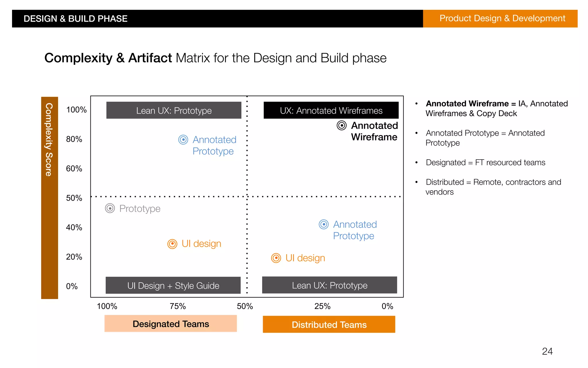Click the grey Prototype text label
This screenshot has height=368, width=588.
[x=140, y=208]
